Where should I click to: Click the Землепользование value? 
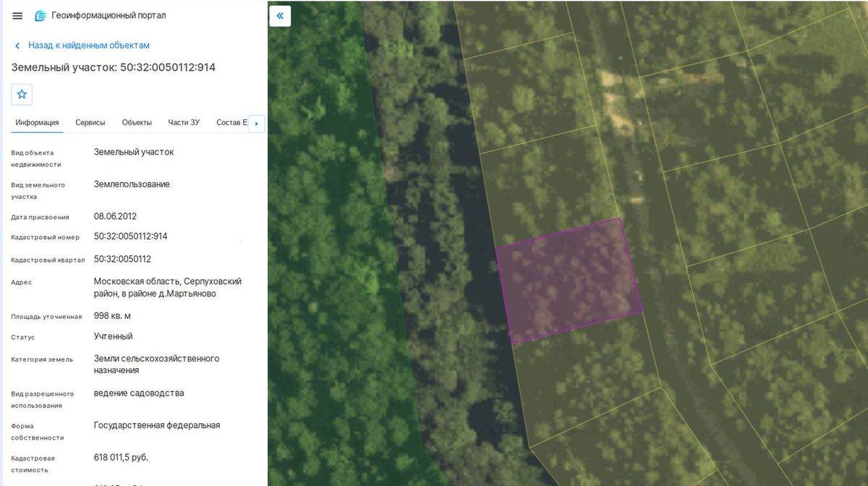132,184
